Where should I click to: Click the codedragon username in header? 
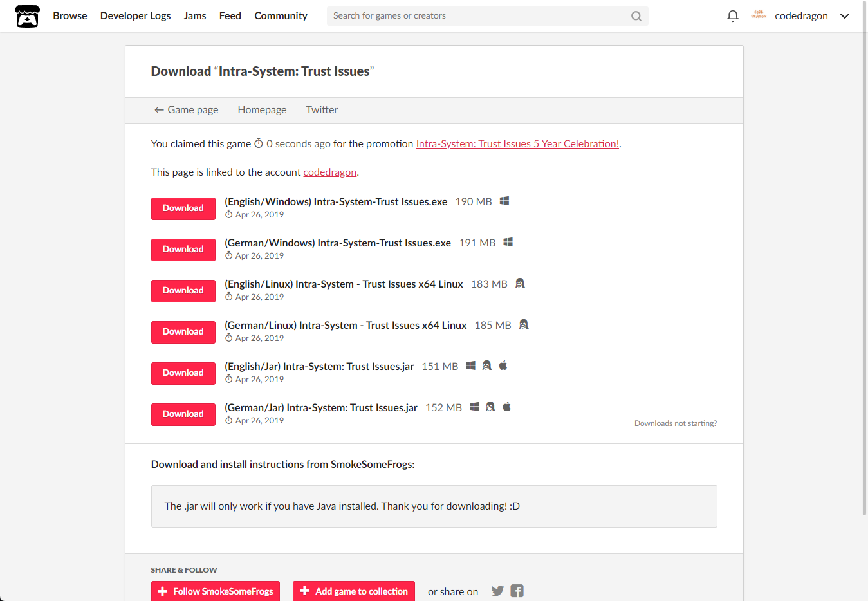801,16
